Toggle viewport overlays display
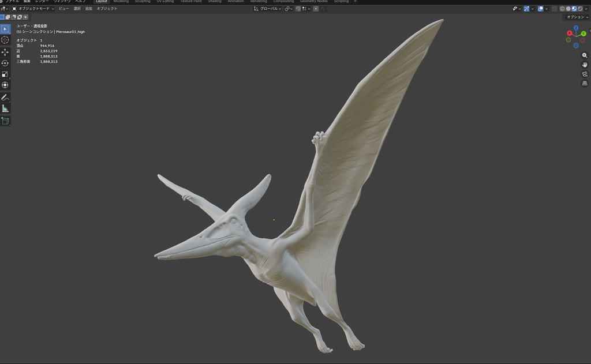This screenshot has height=364, width=591. click(540, 9)
